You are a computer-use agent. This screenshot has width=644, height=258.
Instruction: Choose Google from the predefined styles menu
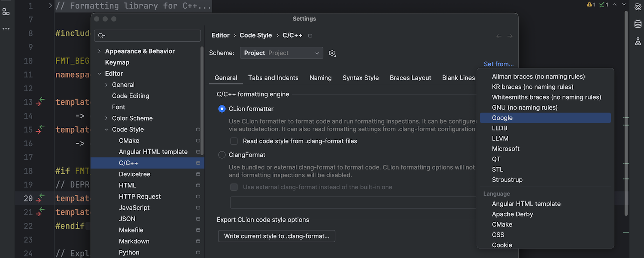pyautogui.click(x=502, y=118)
